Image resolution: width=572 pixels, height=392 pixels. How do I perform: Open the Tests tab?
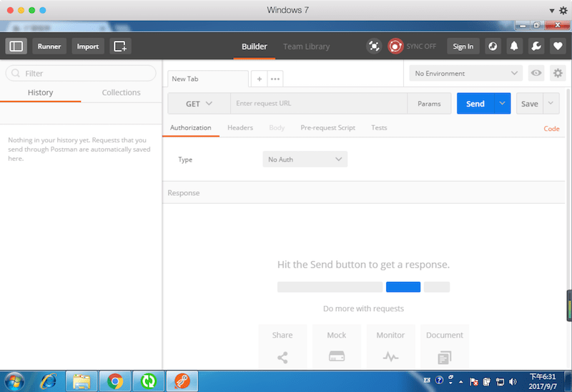(379, 128)
